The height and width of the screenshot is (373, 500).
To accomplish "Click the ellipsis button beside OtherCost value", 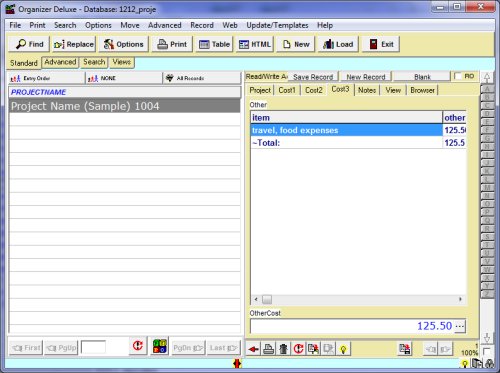I will [460, 326].
